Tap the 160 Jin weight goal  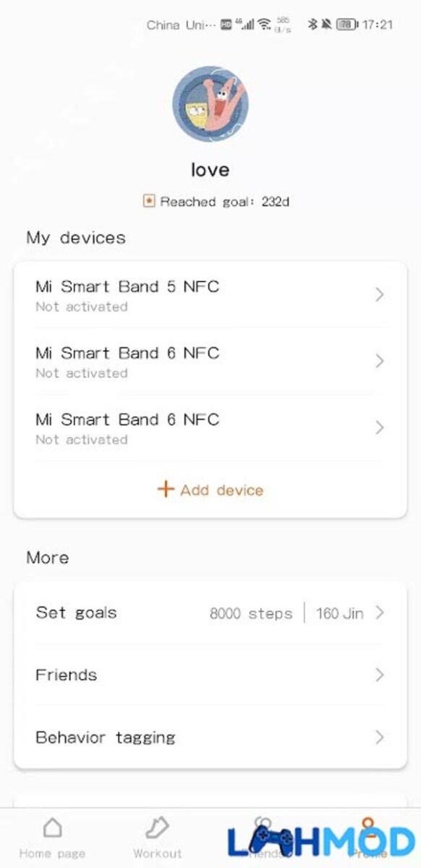coord(340,613)
